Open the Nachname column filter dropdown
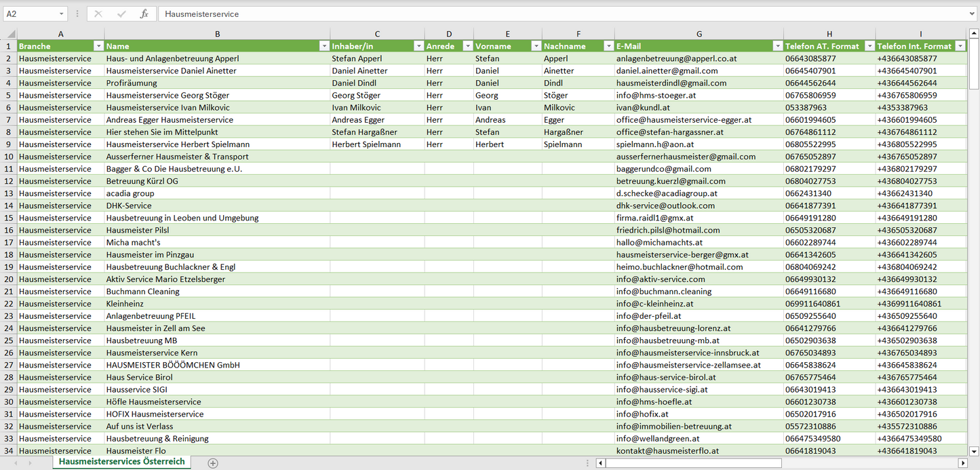The width and height of the screenshot is (980, 470). pos(608,46)
